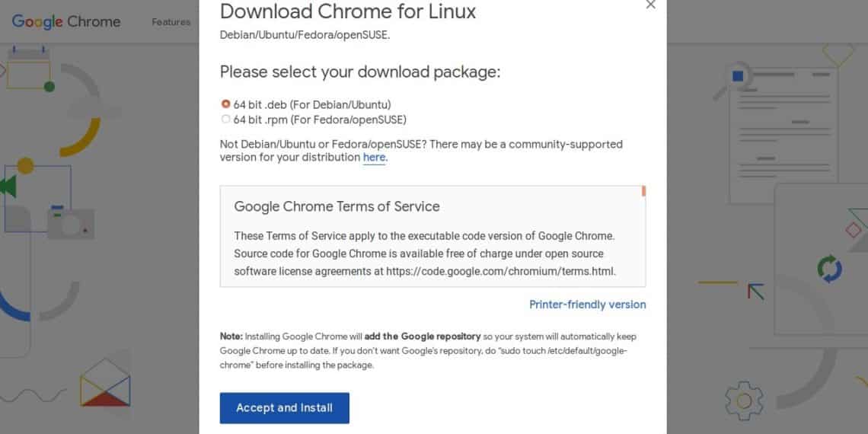
Task: Click the open envelope icon
Action: [105, 385]
